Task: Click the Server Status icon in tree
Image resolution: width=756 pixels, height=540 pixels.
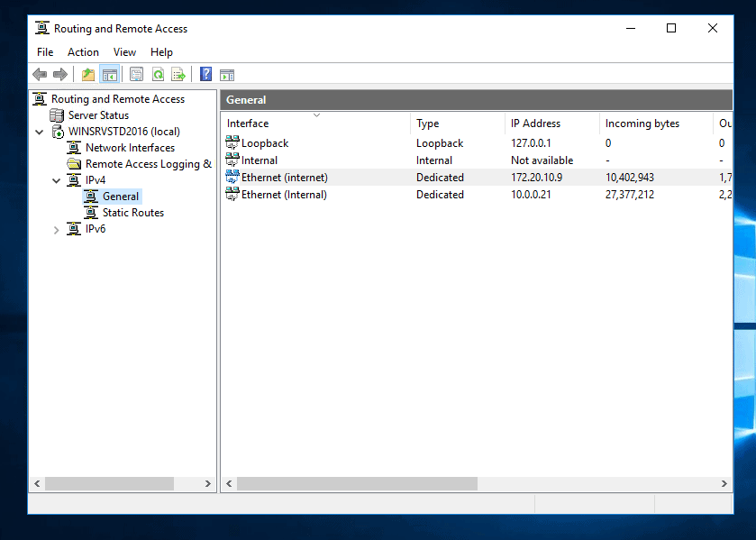Action: coord(57,115)
